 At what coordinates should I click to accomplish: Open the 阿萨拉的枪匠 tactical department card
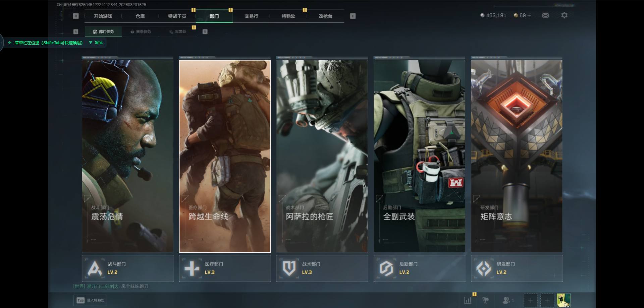point(322,156)
